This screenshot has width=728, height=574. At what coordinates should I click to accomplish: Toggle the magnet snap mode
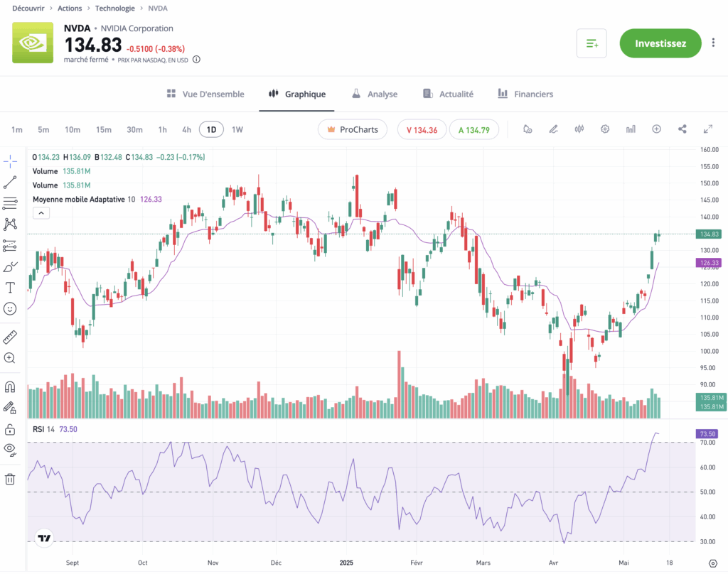click(10, 386)
